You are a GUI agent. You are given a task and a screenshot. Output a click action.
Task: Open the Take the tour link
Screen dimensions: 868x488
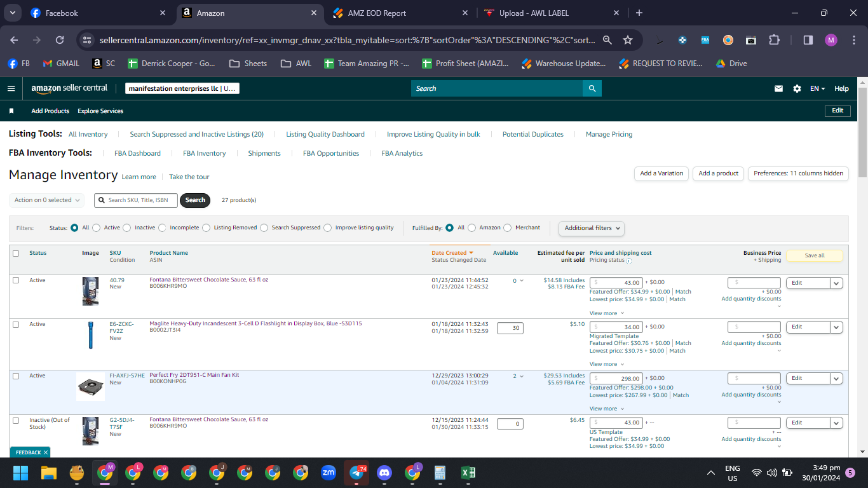tap(189, 177)
